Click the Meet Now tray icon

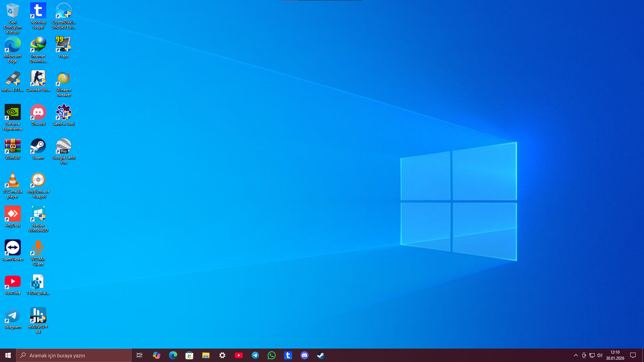pos(584,355)
